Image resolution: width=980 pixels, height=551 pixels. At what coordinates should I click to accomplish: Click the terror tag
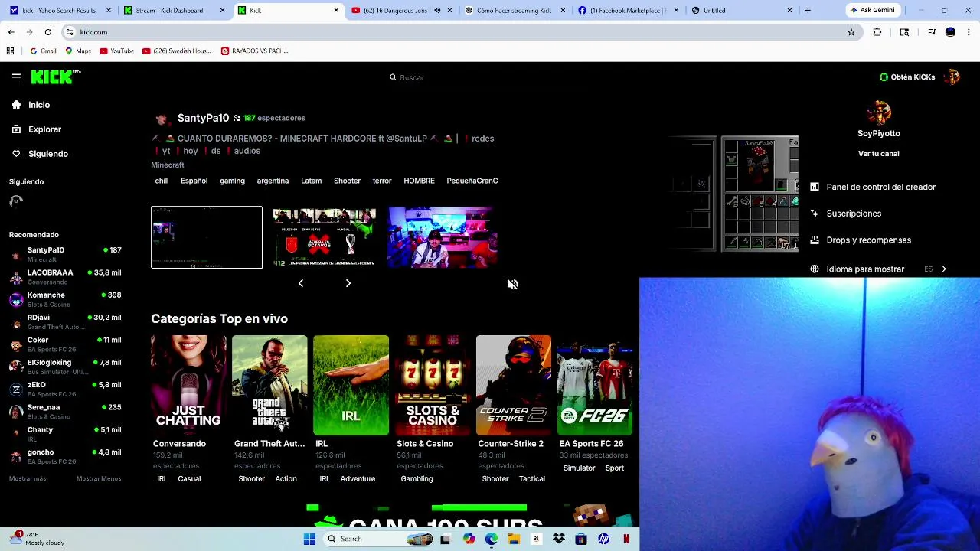pyautogui.click(x=382, y=181)
